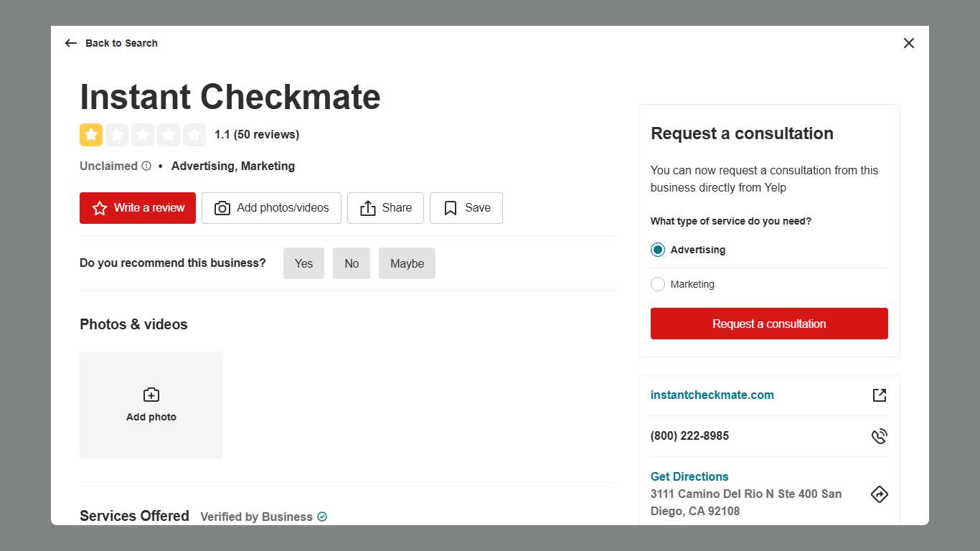Click the camera icon on Add photos/videos

[222, 208]
